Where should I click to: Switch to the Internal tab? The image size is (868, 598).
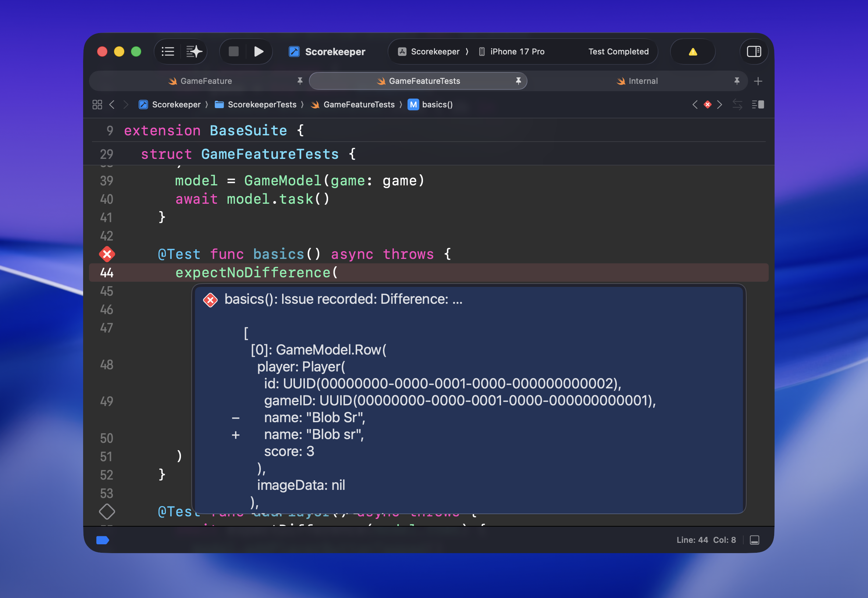click(643, 81)
